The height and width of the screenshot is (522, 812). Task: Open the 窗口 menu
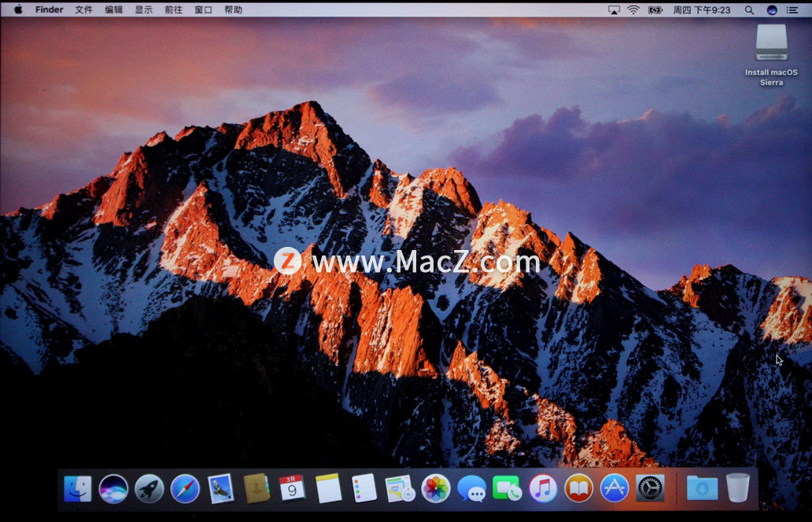point(203,10)
